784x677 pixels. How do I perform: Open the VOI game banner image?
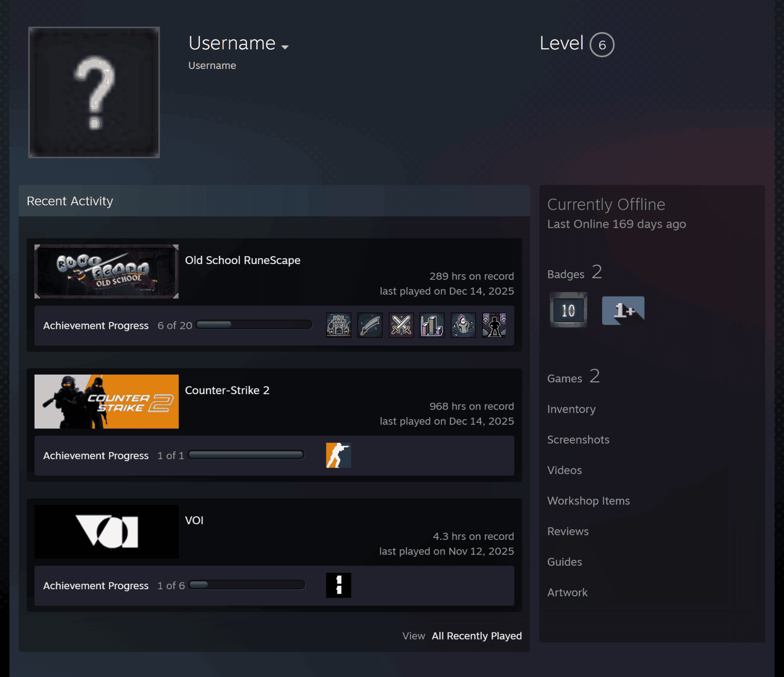pos(107,532)
